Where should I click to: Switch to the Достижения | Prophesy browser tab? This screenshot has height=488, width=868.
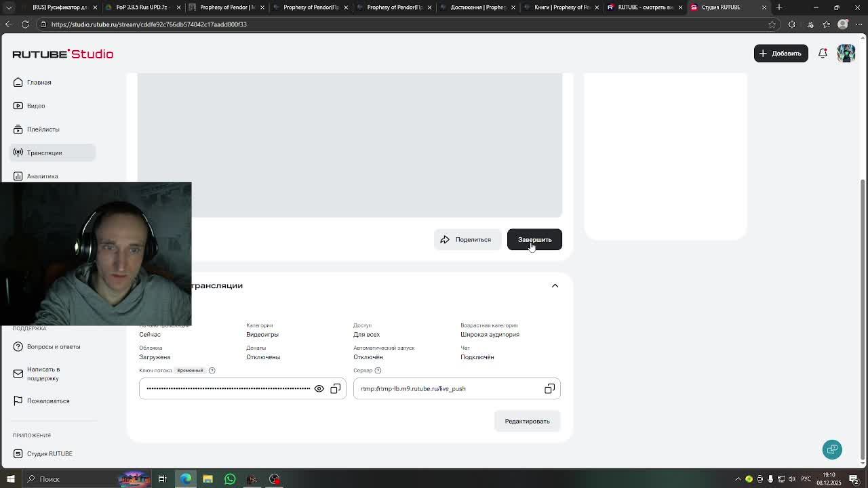(477, 7)
